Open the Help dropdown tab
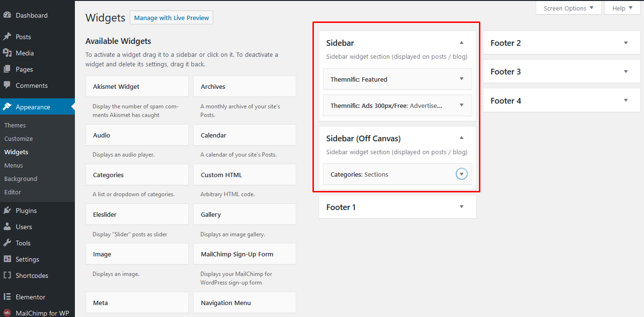The image size is (644, 317). pos(623,8)
